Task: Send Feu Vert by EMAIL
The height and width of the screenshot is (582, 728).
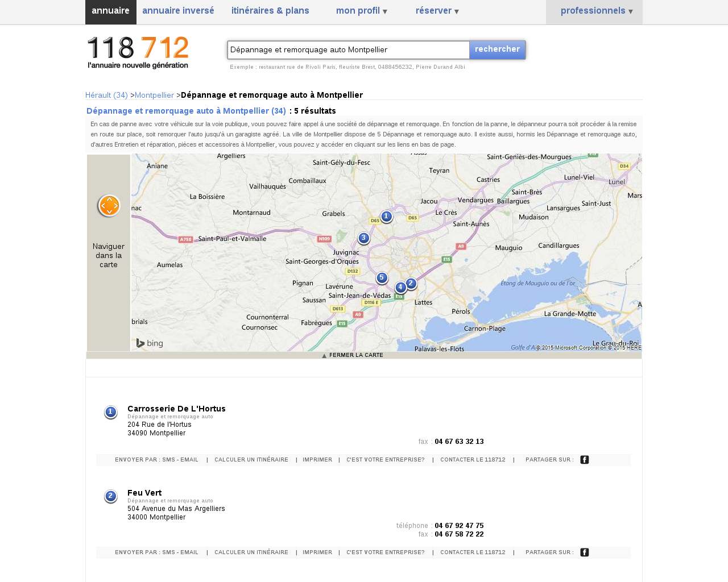Action: pos(189,552)
